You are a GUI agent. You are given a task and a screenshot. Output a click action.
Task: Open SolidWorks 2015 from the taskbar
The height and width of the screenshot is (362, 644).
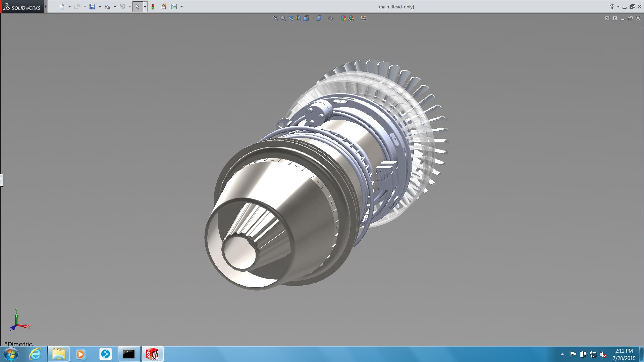[x=152, y=354]
